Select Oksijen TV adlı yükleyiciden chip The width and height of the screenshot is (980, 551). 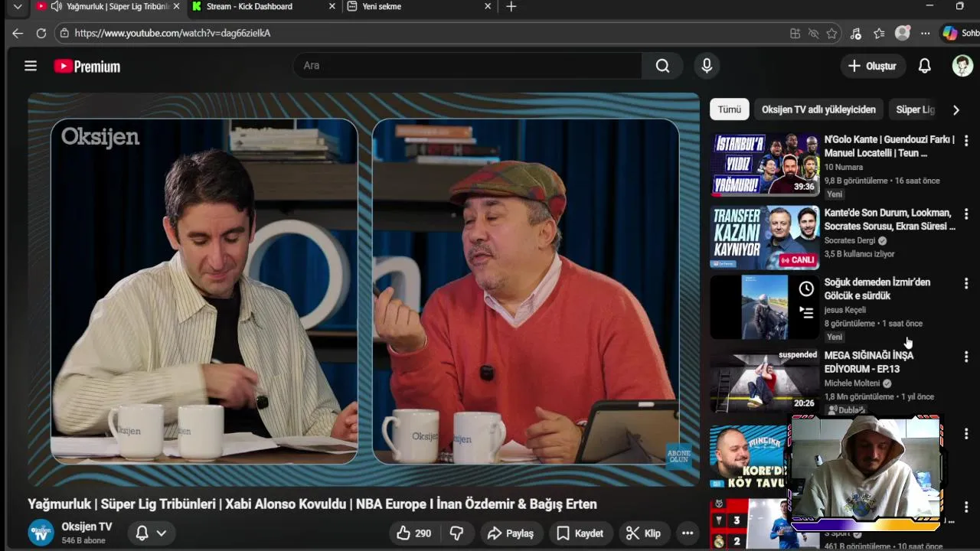818,109
